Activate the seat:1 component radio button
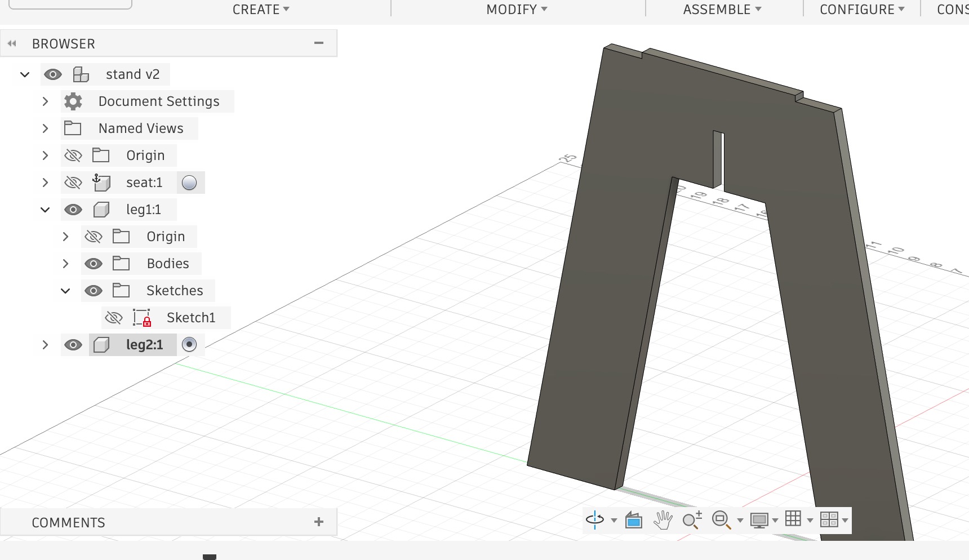Screen dimensions: 969x560 pos(189,183)
